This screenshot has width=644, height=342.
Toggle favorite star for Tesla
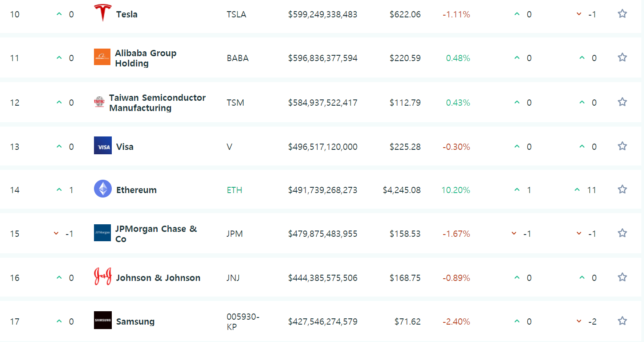tap(622, 14)
